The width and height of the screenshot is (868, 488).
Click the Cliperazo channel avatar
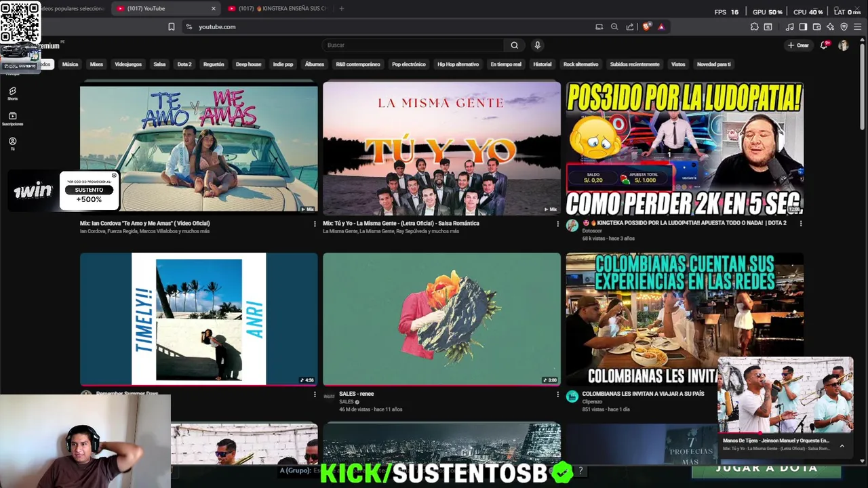[x=572, y=396]
